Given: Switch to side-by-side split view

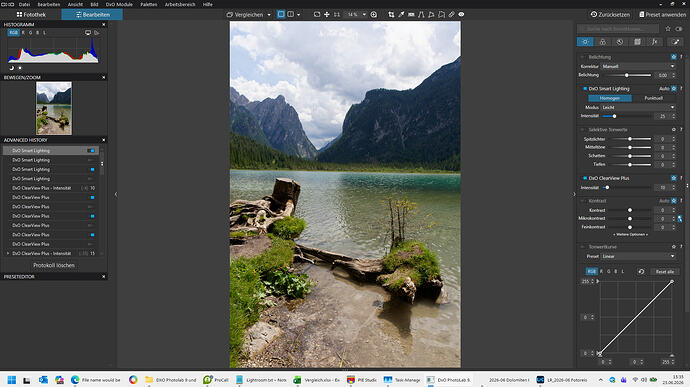Looking at the screenshot, I should [x=290, y=15].
